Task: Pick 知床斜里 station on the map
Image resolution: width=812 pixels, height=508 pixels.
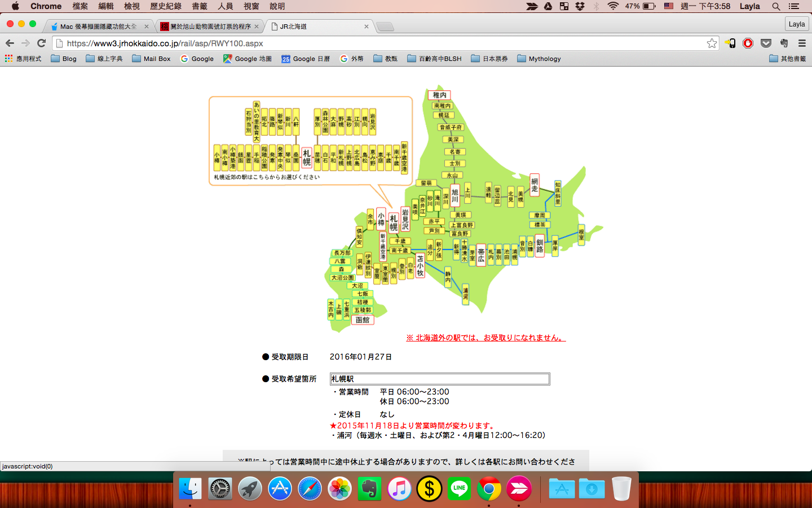Action: click(558, 193)
